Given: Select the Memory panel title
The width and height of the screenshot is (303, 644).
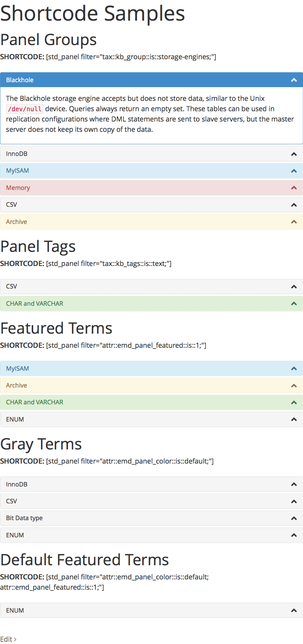Looking at the screenshot, I should [x=18, y=188].
